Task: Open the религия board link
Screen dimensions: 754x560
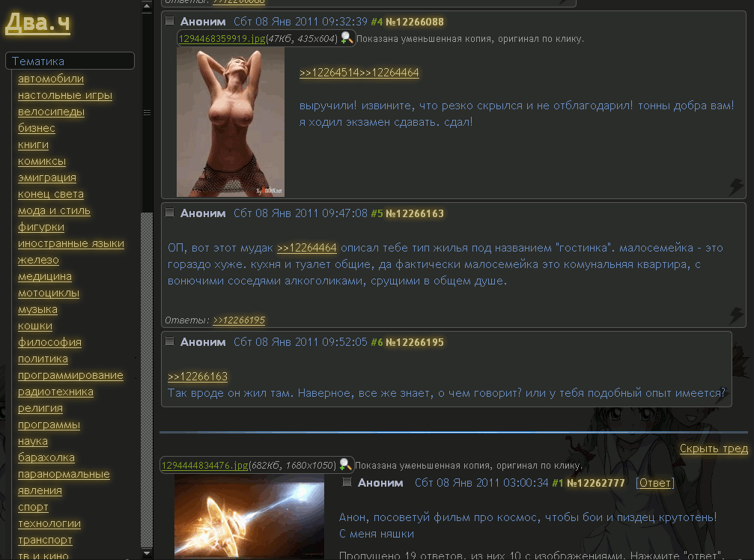Action: tap(40, 408)
